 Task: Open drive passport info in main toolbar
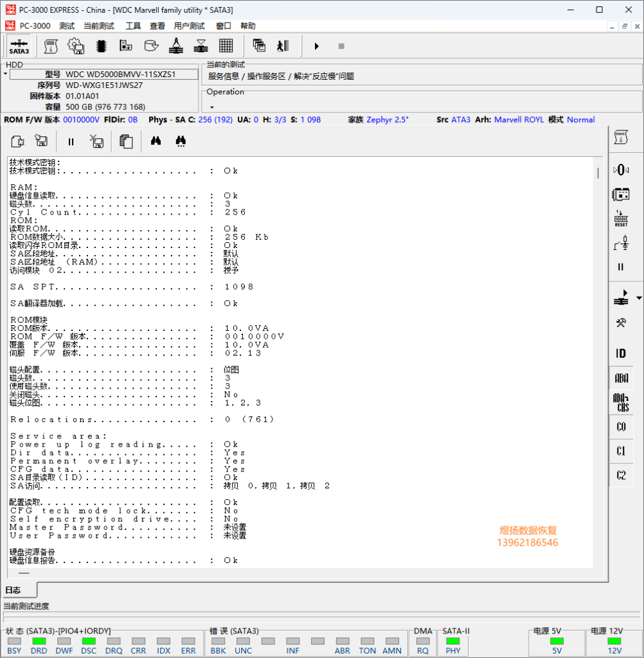pyautogui.click(x=51, y=46)
